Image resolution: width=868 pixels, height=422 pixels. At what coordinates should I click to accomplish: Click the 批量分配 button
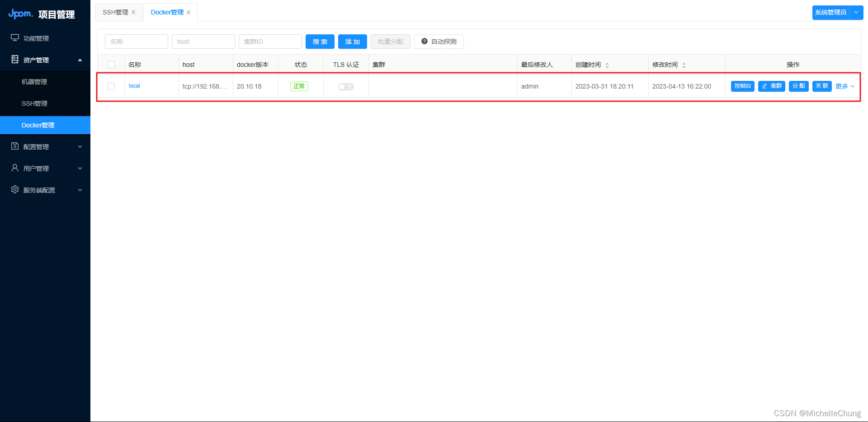point(391,42)
